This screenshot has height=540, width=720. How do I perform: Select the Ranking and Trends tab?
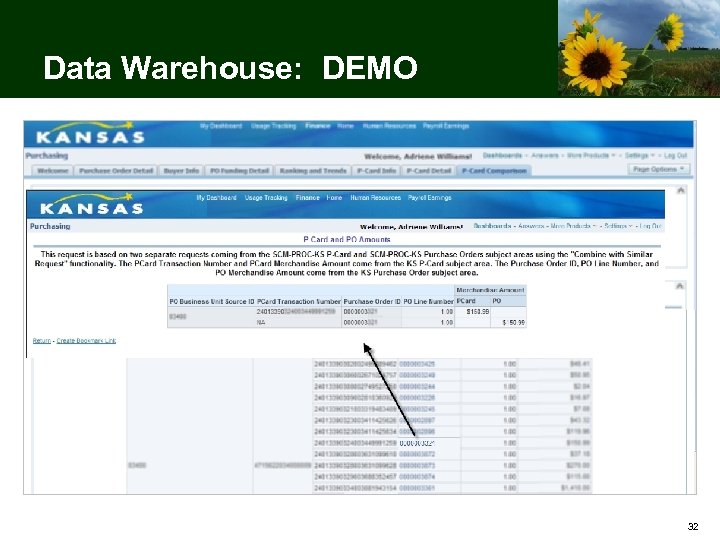[x=313, y=171]
